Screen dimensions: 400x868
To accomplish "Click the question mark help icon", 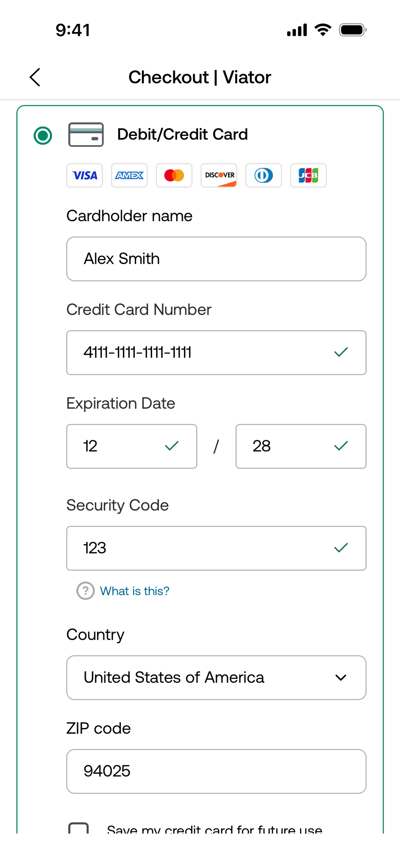I will pyautogui.click(x=86, y=591).
